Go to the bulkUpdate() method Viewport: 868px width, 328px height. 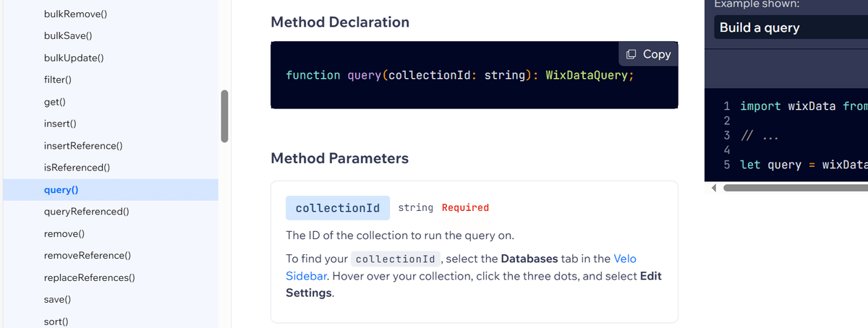click(x=74, y=57)
